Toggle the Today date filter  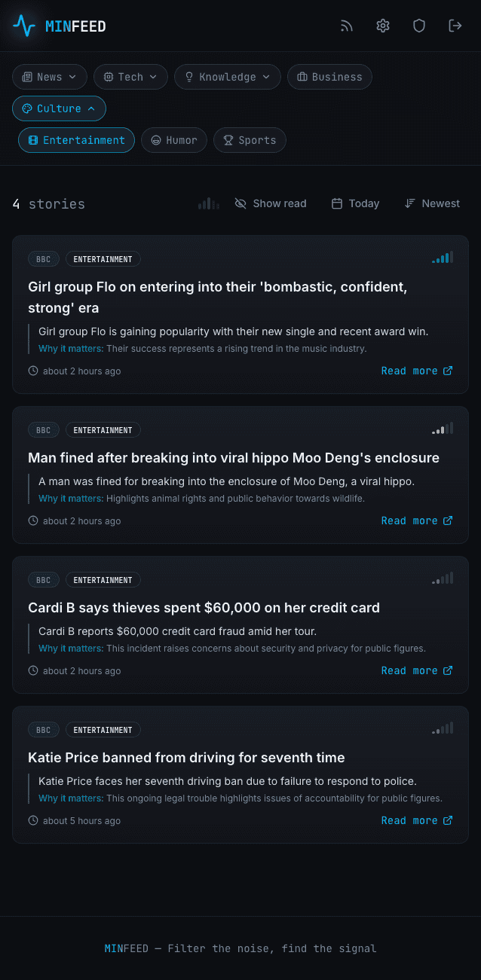pyautogui.click(x=355, y=203)
